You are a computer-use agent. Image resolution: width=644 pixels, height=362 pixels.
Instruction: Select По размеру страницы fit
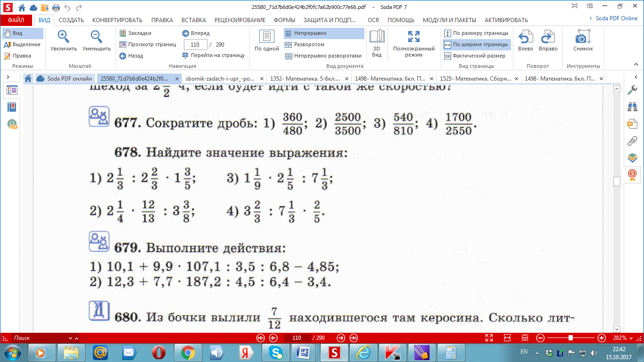[x=476, y=33]
